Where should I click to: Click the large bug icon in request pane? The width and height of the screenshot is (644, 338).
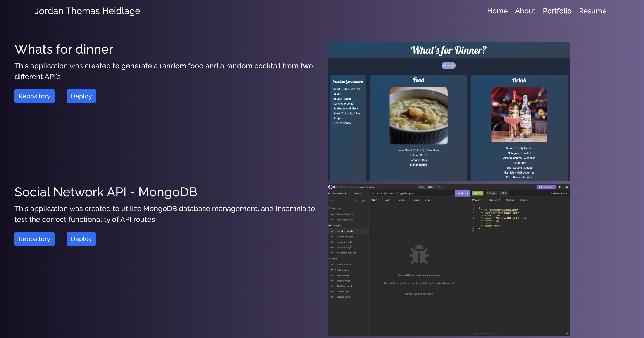pos(419,255)
